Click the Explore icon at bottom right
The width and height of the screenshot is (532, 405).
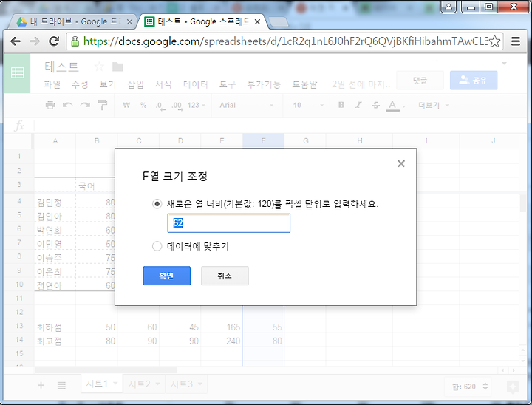pos(513,387)
